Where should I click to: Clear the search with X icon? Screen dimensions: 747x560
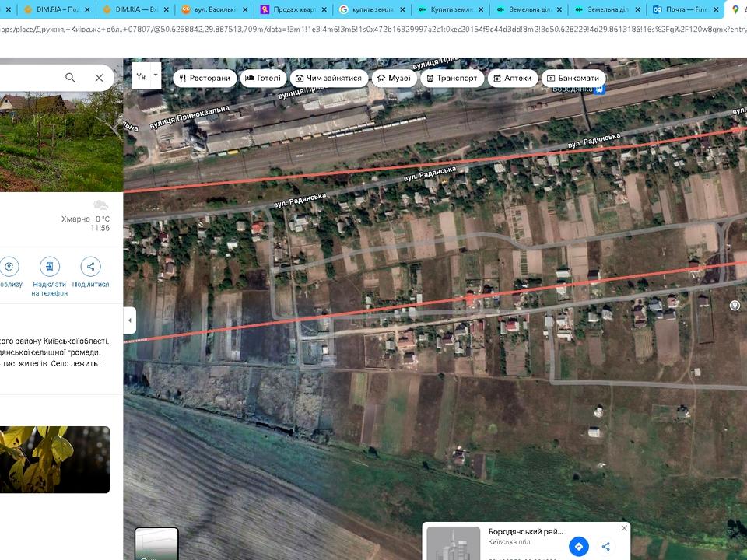[99, 78]
